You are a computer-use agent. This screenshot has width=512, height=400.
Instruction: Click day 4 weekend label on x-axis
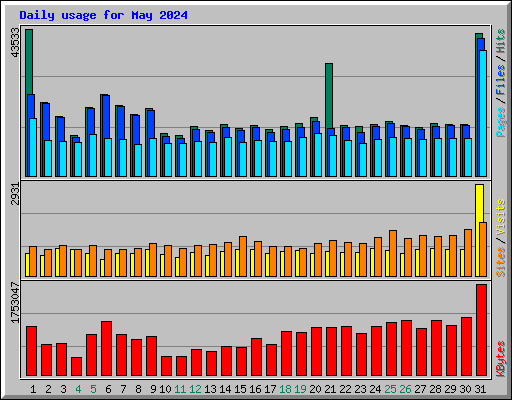(x=78, y=389)
